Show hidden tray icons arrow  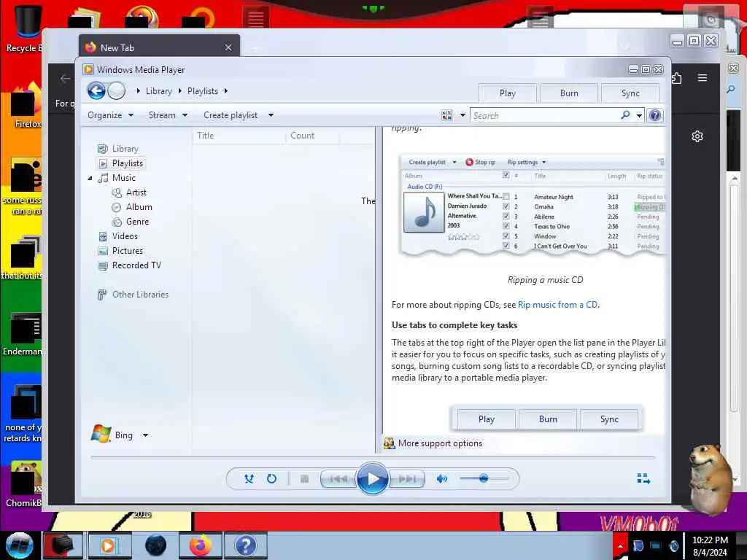[x=620, y=545]
